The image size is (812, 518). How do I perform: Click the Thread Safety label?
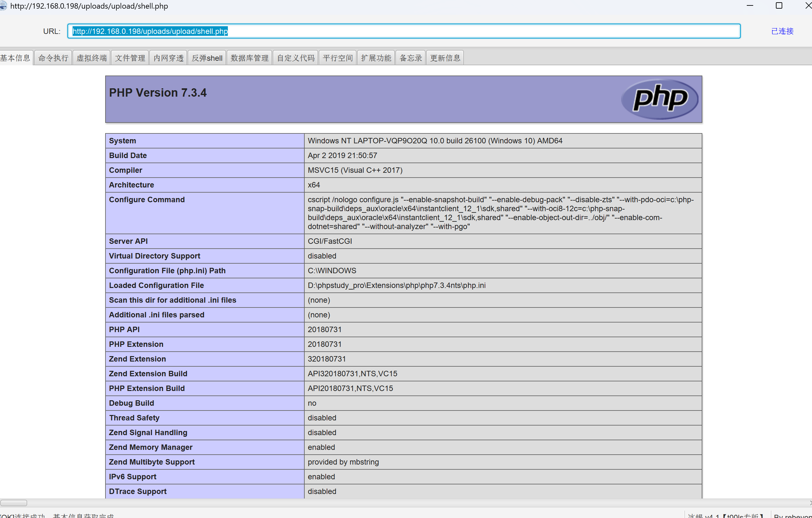click(x=134, y=418)
